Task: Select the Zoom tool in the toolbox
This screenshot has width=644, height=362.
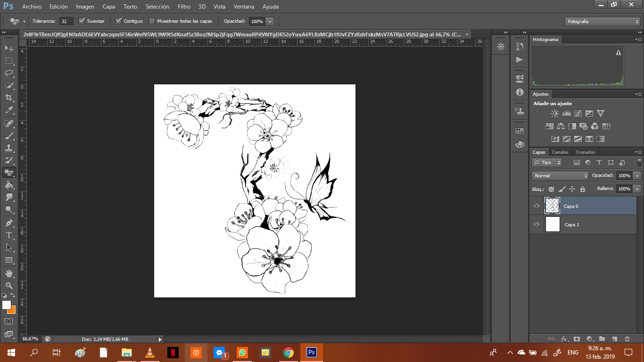Action: 9,286
